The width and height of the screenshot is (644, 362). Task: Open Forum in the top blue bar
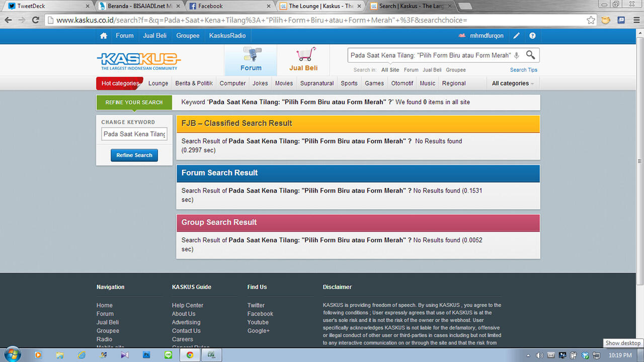click(125, 36)
